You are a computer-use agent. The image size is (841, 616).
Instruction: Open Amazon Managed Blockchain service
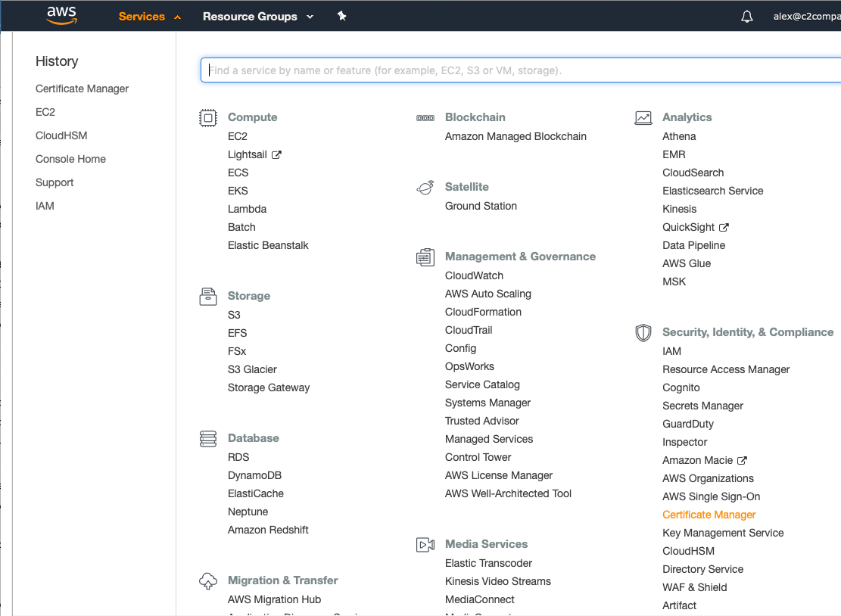pos(516,136)
